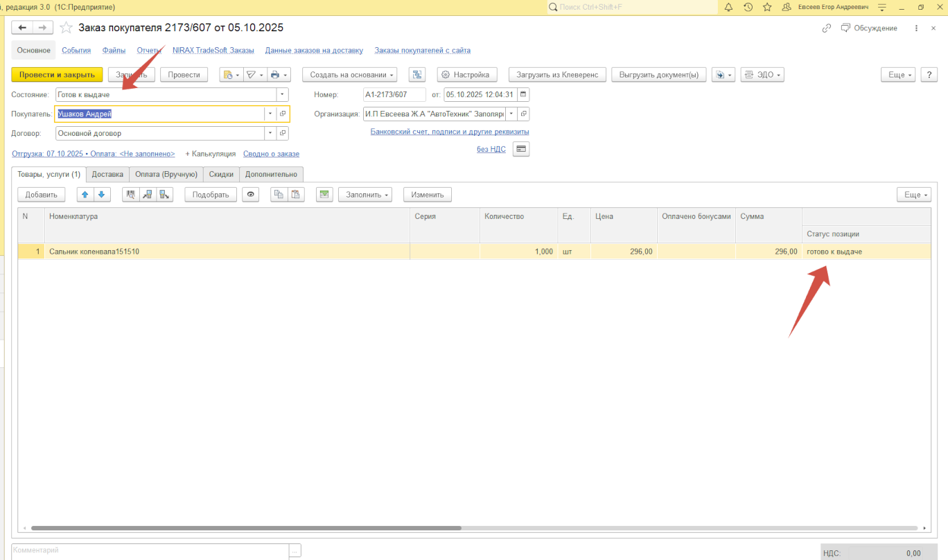Viewport: 948px width, 560px height.
Task: Open history clock icon in title bar
Action: coord(748,7)
